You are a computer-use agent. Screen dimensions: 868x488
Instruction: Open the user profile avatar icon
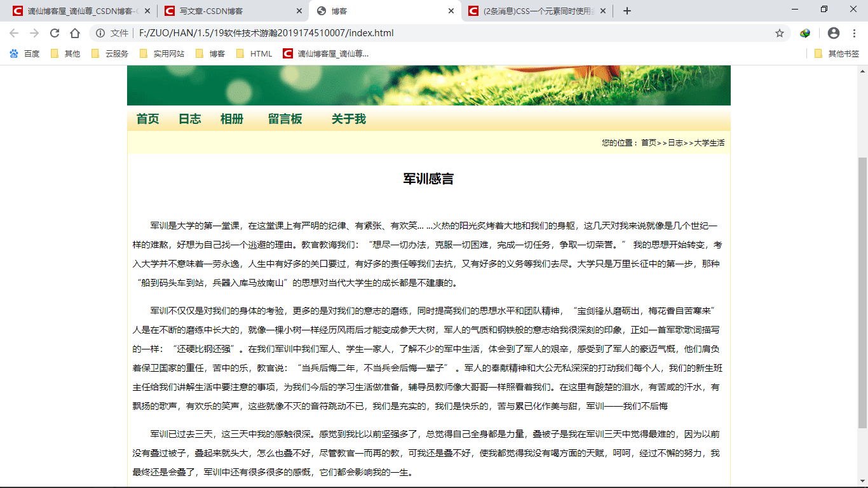point(834,33)
